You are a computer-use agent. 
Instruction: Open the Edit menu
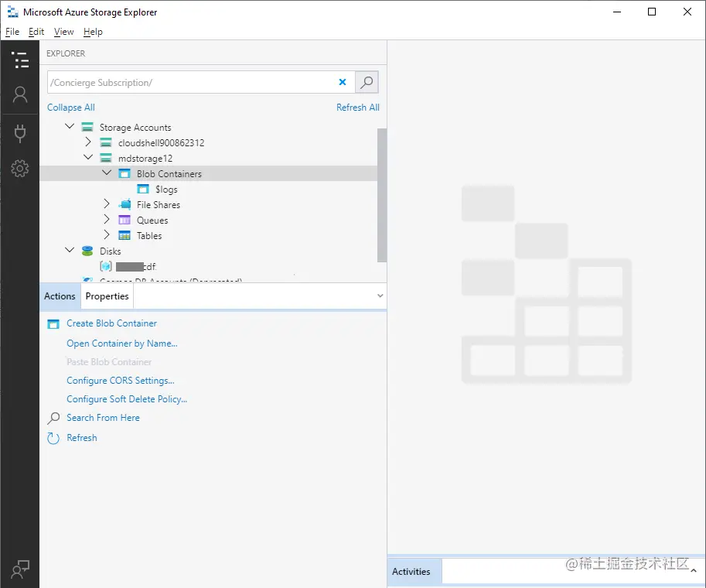(x=36, y=32)
